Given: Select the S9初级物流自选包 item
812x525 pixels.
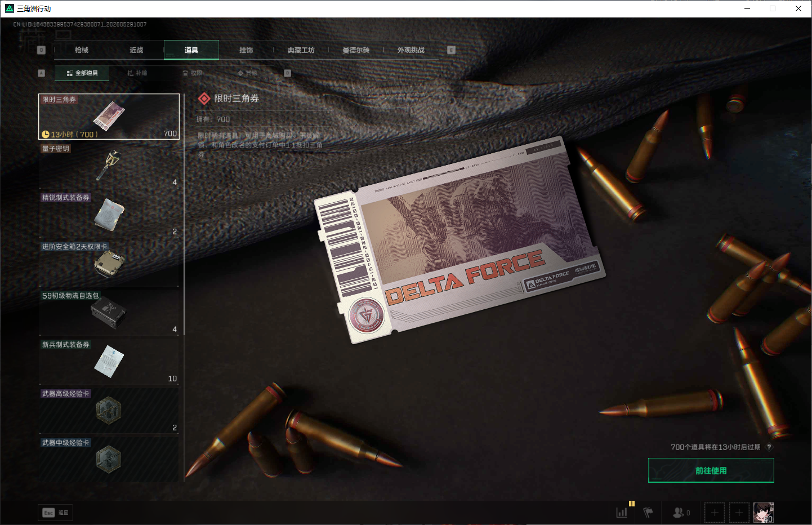Looking at the screenshot, I should [x=109, y=313].
